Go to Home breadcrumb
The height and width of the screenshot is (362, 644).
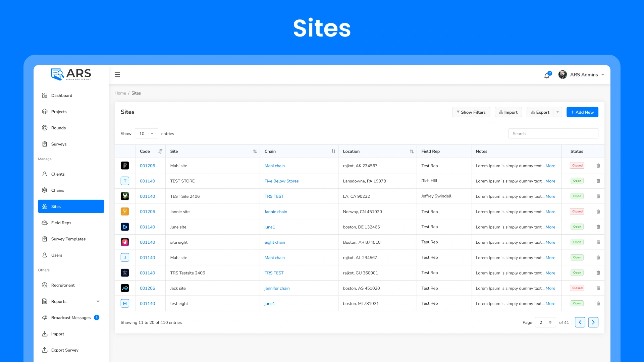coord(120,93)
